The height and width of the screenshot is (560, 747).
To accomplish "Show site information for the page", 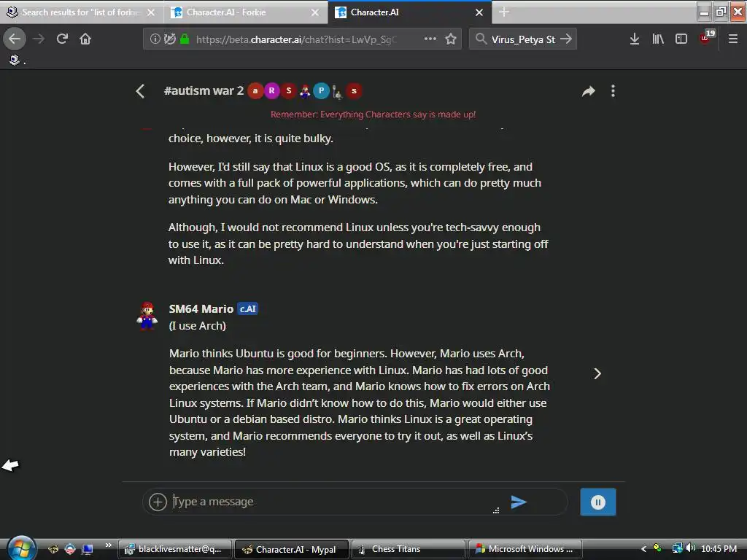I will 155,39.
